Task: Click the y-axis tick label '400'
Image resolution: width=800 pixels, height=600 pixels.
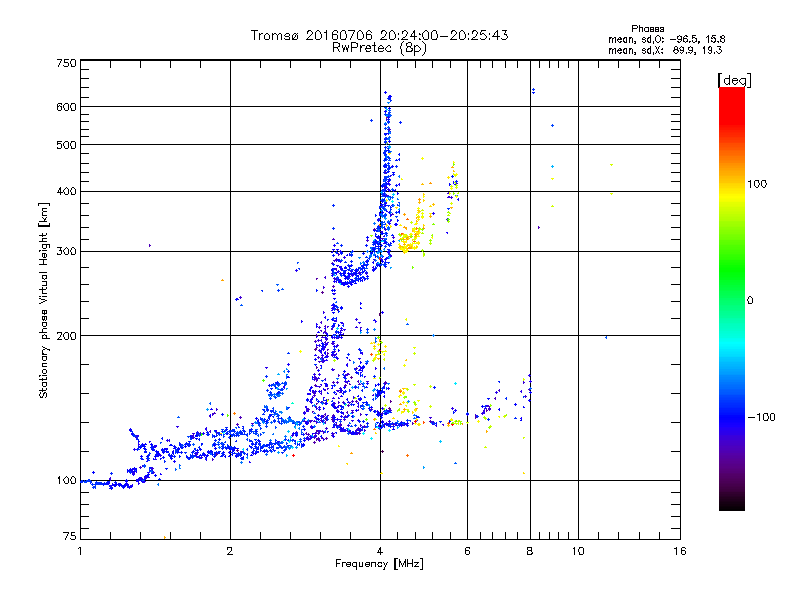Action: pos(66,191)
